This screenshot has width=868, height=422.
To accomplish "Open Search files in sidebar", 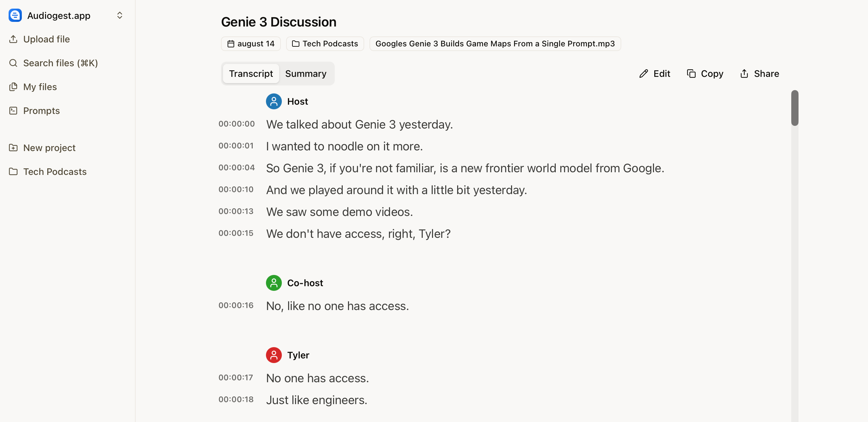I will tap(60, 63).
